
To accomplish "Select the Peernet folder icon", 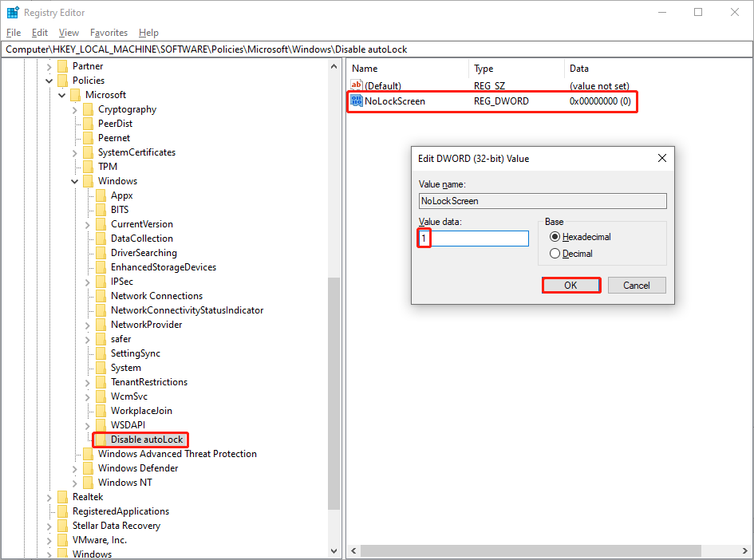I will (88, 139).
